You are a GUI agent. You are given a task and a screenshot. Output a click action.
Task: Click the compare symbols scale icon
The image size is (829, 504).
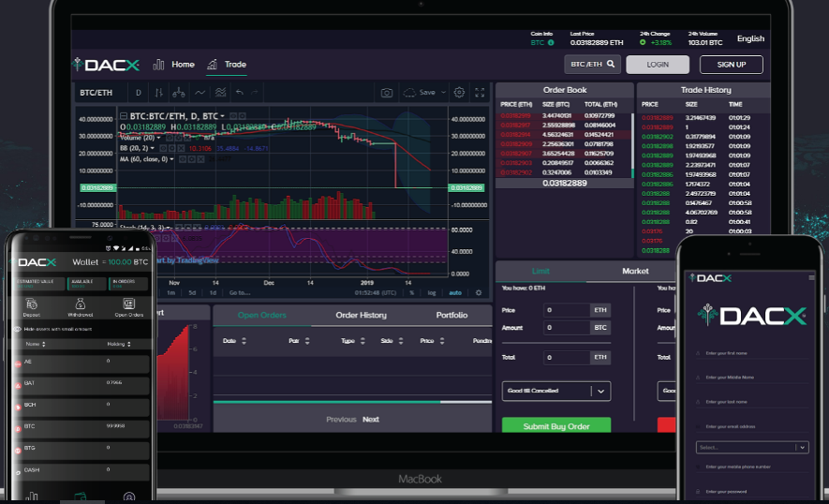pos(179,93)
